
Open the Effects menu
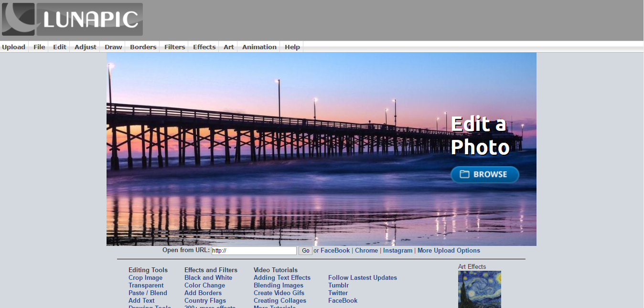coord(204,47)
